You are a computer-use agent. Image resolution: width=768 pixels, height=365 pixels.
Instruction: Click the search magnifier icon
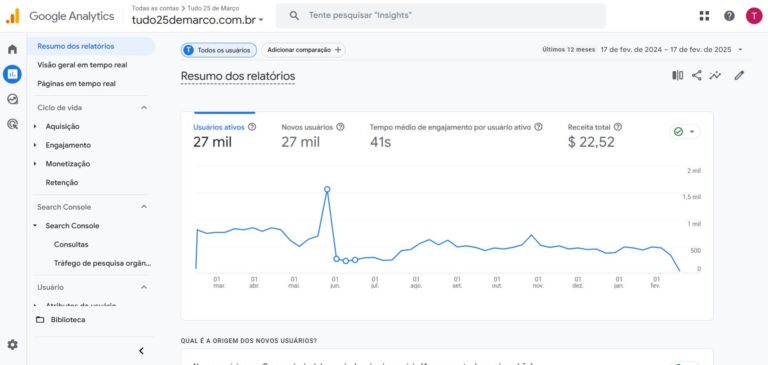294,16
